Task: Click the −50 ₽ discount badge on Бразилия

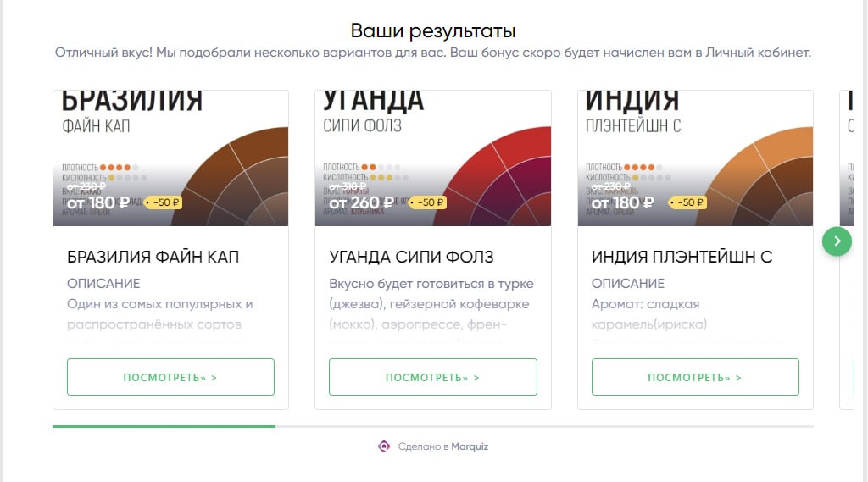Action: click(164, 202)
